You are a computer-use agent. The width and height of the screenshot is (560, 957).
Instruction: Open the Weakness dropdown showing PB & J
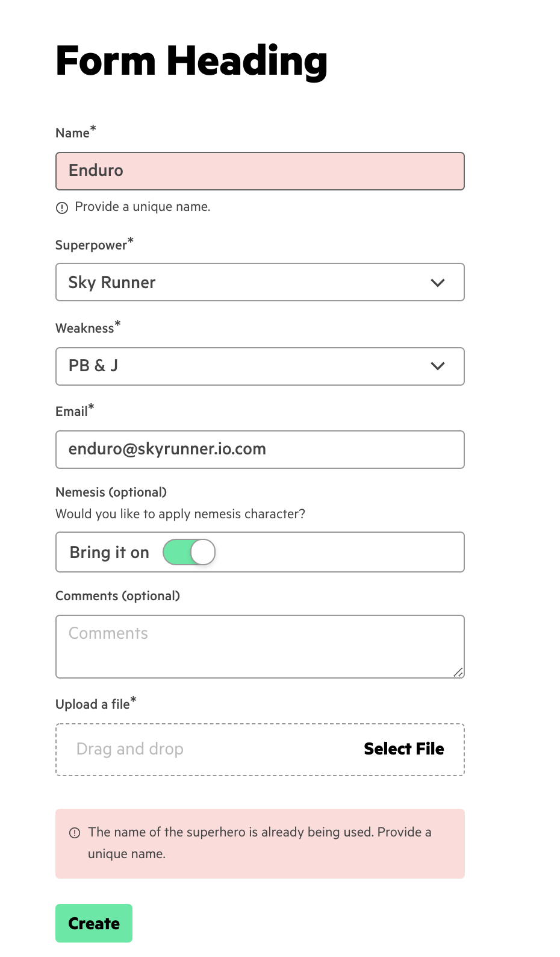pyautogui.click(x=260, y=366)
